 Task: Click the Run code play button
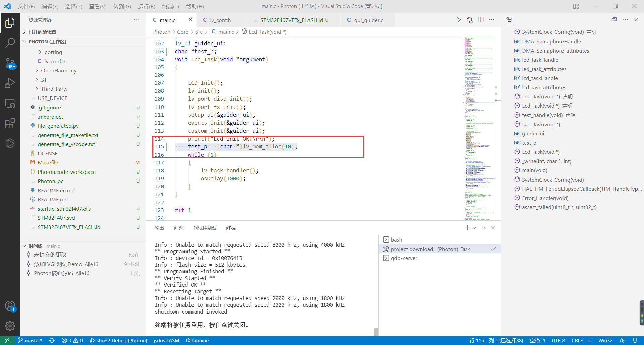(x=458, y=20)
